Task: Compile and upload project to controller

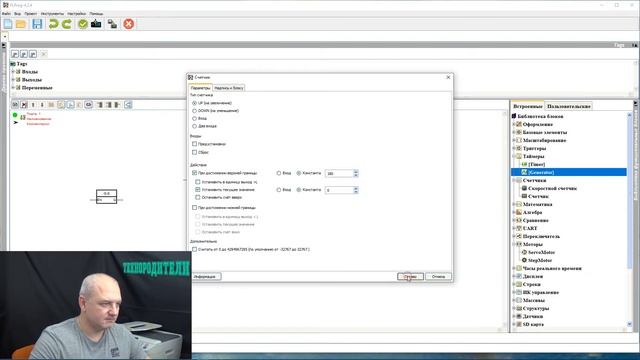Action: pyautogui.click(x=96, y=24)
